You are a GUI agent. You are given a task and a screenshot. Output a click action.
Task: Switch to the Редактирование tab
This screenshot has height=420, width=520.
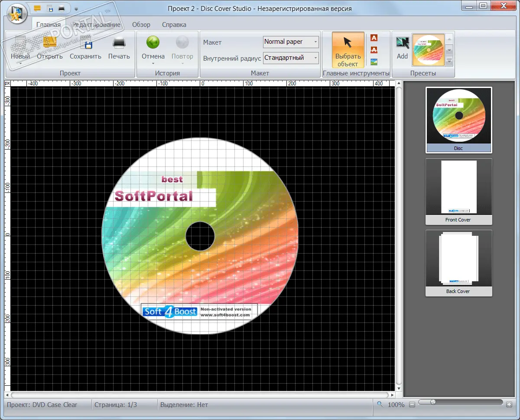(x=96, y=25)
